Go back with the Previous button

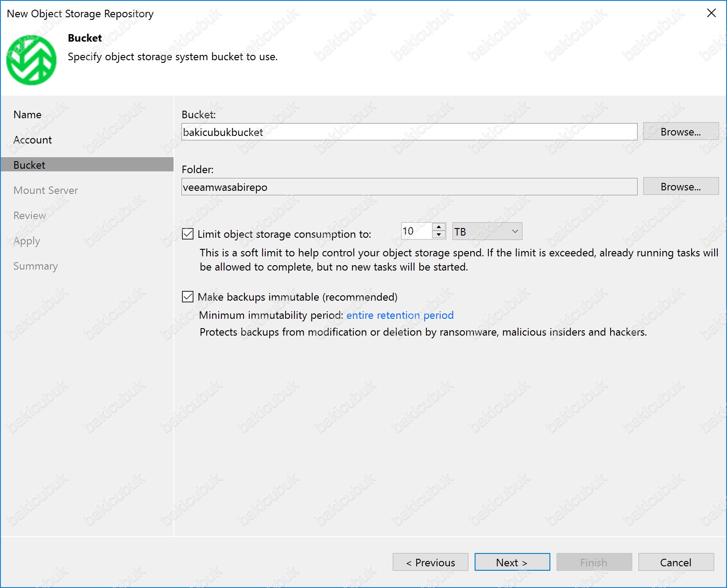pos(430,562)
